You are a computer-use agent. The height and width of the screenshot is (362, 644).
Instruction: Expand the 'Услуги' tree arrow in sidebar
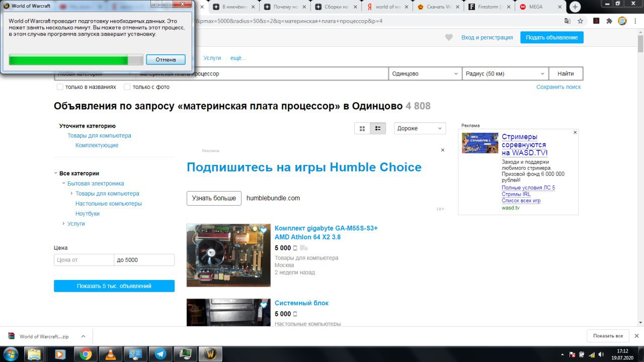coord(63,224)
